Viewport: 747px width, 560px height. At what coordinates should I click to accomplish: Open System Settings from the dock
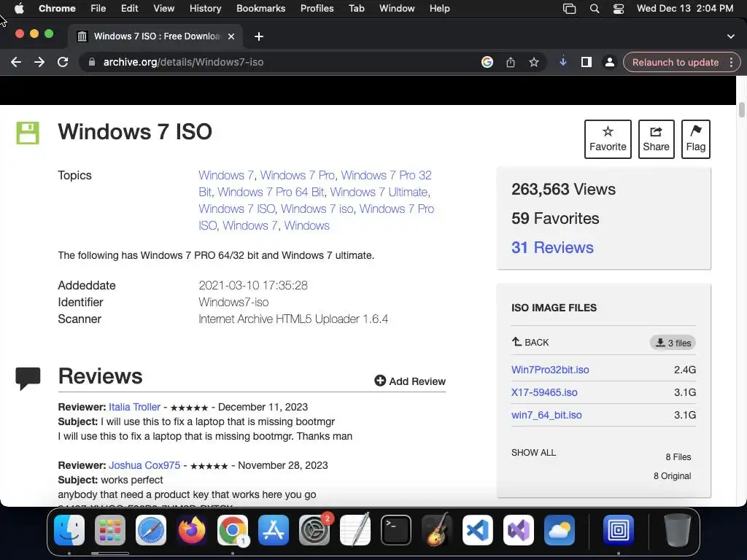pyautogui.click(x=314, y=530)
